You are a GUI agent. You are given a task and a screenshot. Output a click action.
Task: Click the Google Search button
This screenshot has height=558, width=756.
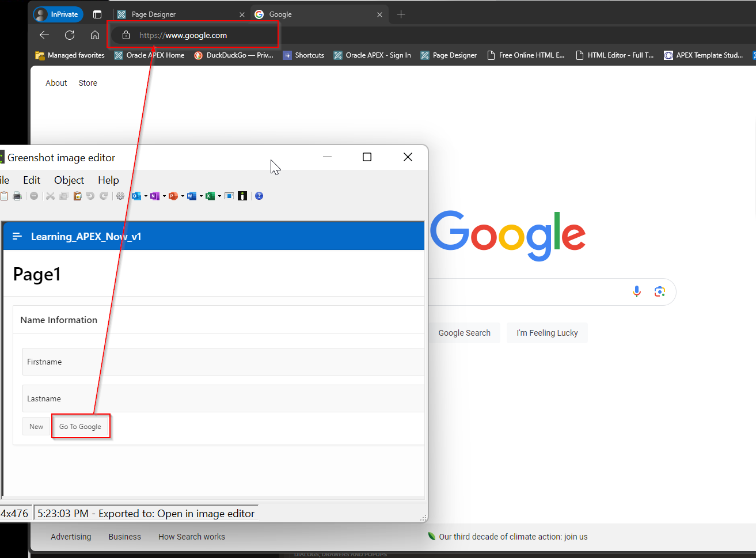pos(464,333)
